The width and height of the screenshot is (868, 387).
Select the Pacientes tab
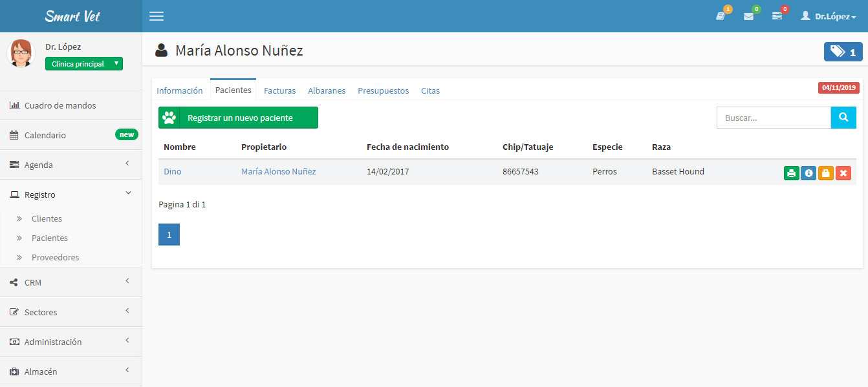[233, 90]
